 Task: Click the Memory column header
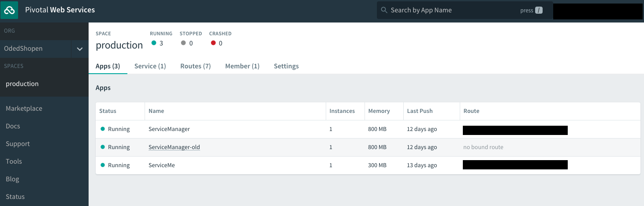pos(379,111)
